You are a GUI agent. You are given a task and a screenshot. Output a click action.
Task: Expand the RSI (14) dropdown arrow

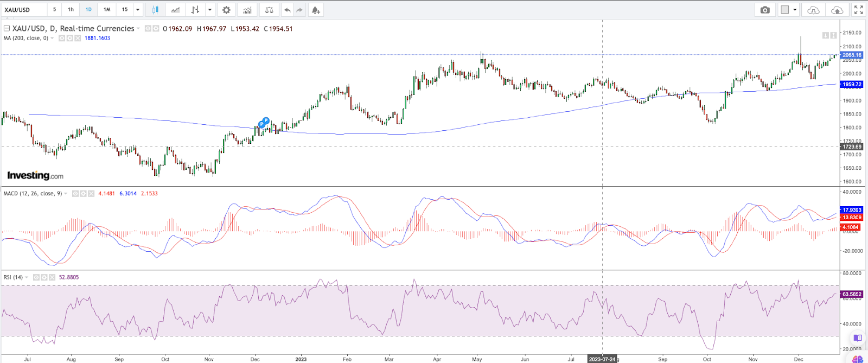27,277
